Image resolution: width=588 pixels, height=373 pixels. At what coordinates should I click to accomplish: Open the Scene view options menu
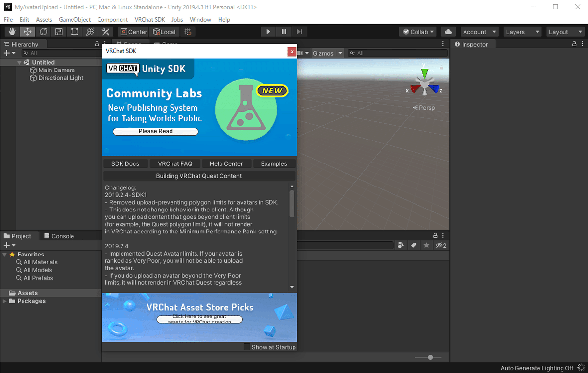click(443, 44)
